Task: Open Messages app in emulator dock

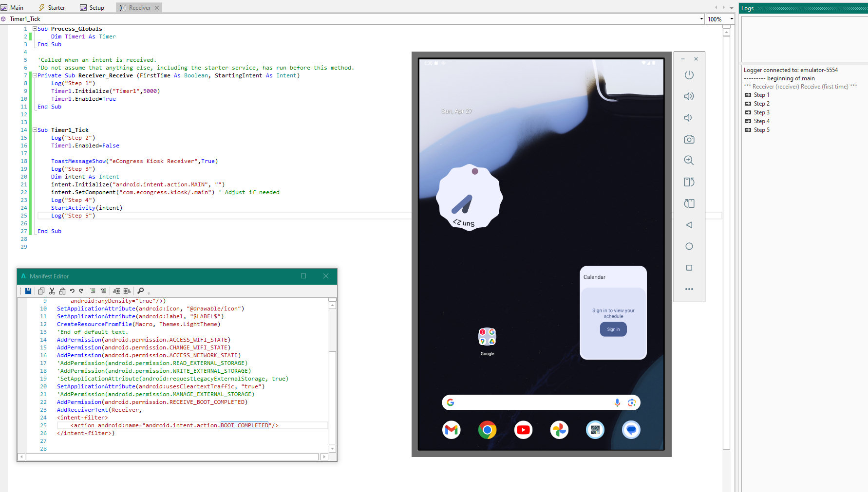Action: (631, 430)
